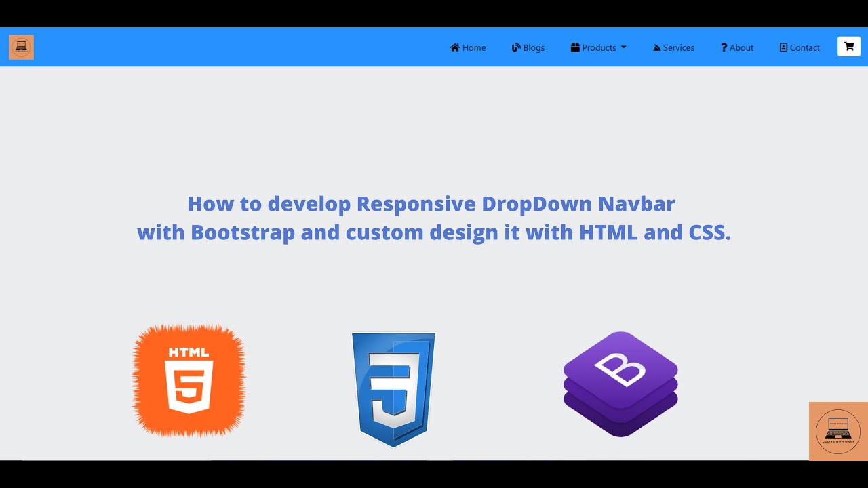868x488 pixels.
Task: Expand the Products dropdown menu
Action: click(599, 47)
